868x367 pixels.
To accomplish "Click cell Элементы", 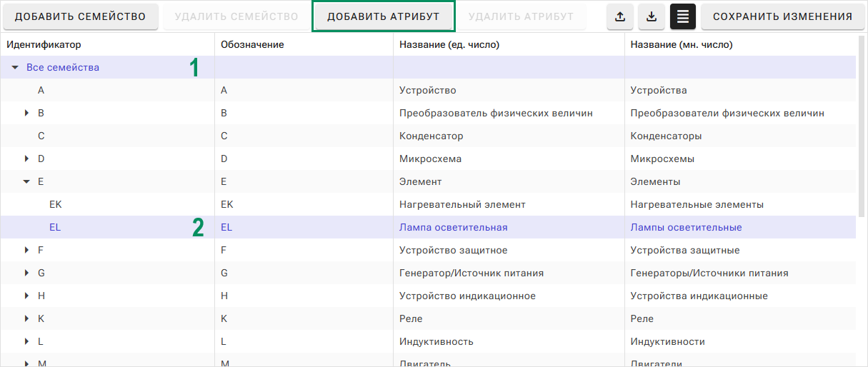I will [x=655, y=181].
